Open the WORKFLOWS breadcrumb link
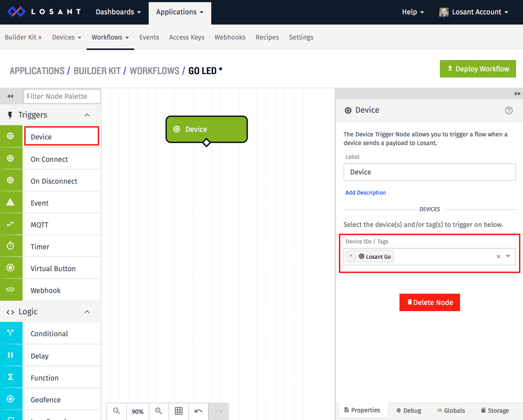 pos(154,71)
